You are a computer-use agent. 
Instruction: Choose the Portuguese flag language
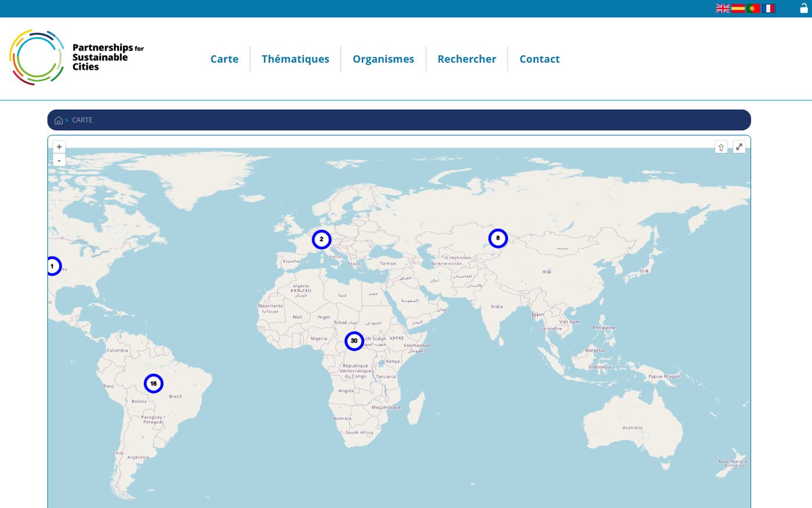pyautogui.click(x=753, y=8)
